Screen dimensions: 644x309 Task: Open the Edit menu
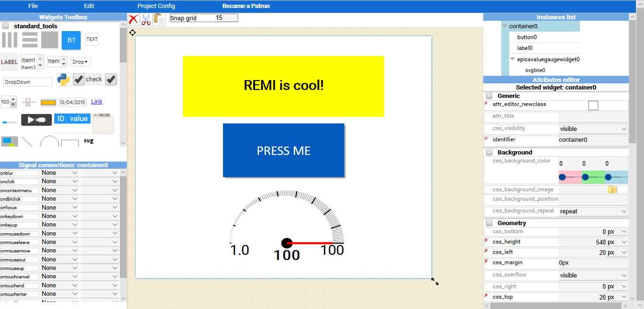89,6
